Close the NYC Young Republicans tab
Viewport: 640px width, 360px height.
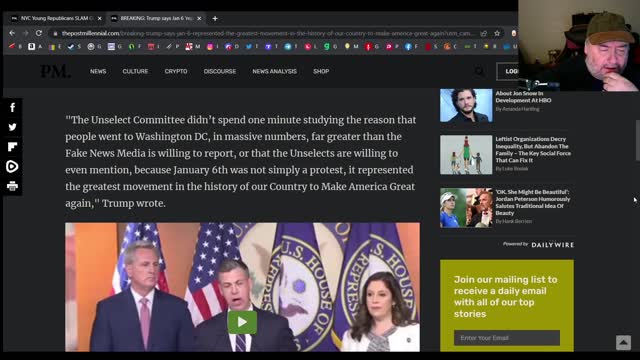(x=100, y=18)
